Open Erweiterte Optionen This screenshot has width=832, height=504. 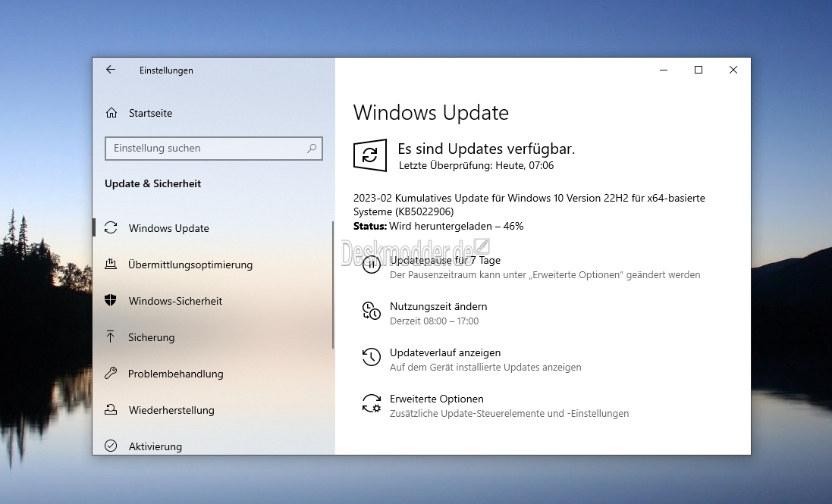[437, 399]
